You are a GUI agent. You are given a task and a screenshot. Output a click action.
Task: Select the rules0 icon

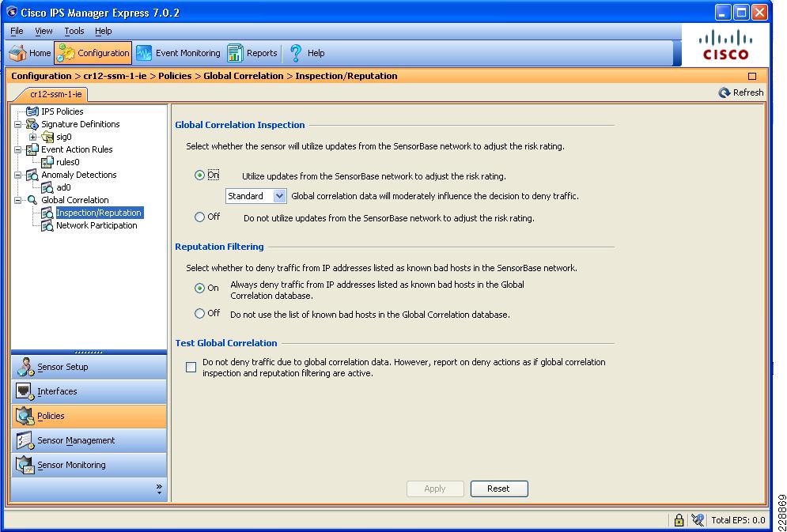(47, 162)
